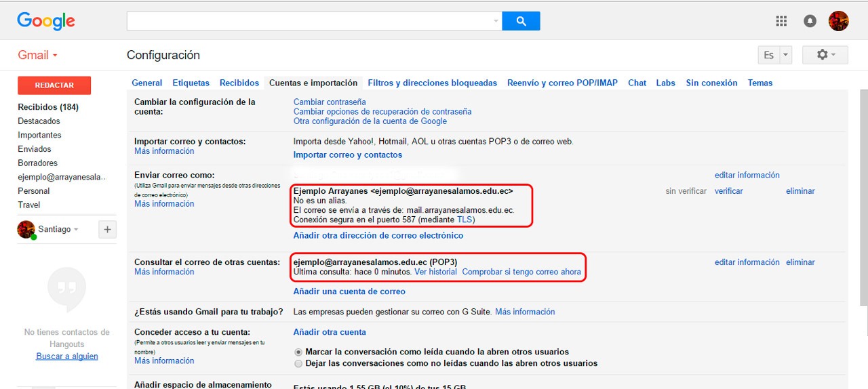
Task: Click Más información about G Suite
Action: click(525, 312)
